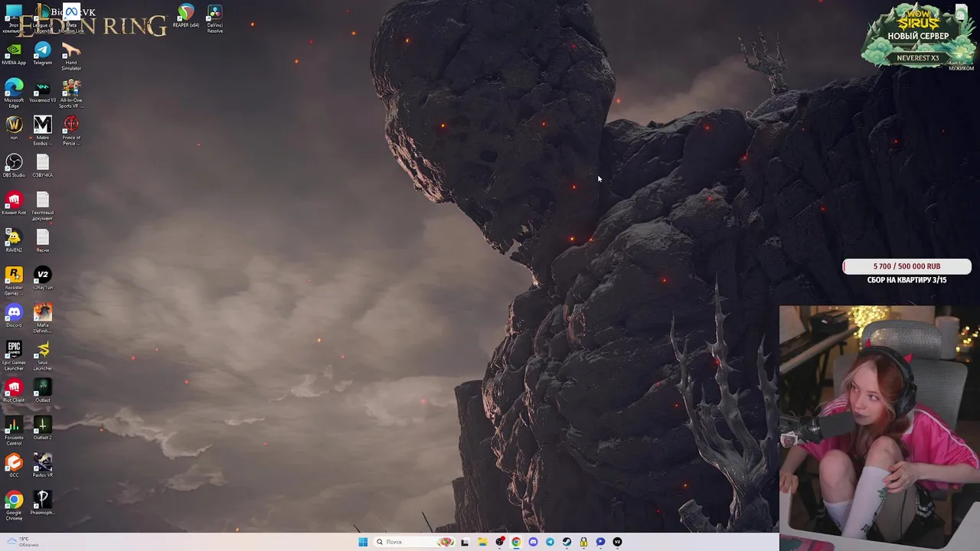Open File Explorer from the taskbar
The image size is (980, 551).
point(482,542)
